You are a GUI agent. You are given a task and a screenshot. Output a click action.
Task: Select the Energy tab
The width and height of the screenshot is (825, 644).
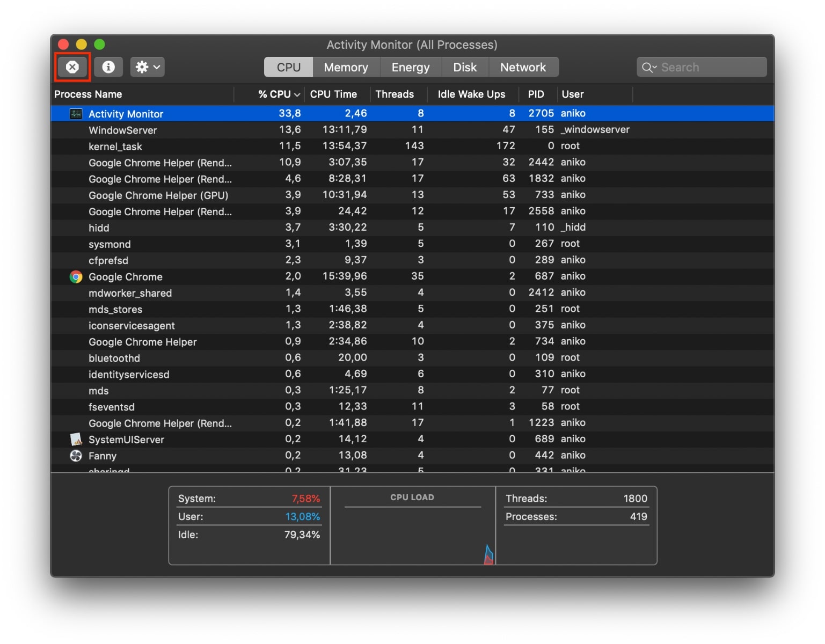411,67
